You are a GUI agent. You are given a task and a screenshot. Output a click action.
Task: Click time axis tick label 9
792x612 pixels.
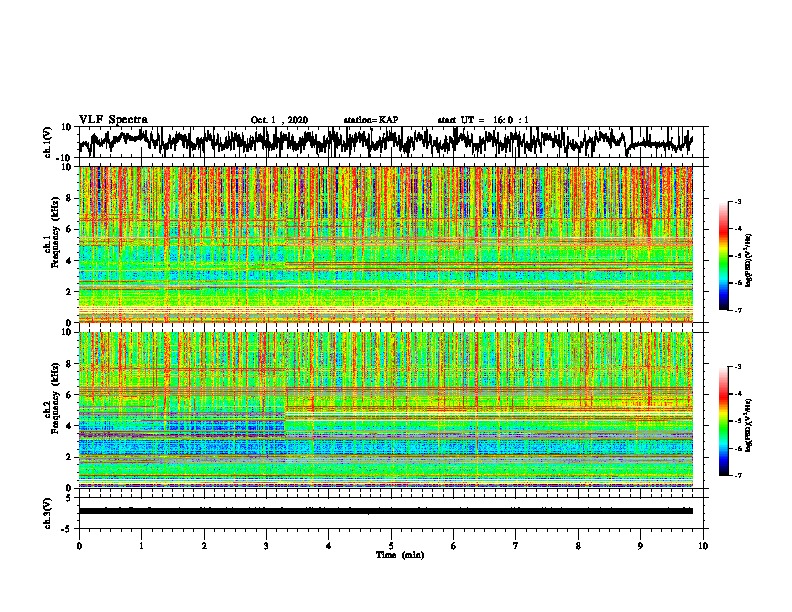(x=640, y=546)
